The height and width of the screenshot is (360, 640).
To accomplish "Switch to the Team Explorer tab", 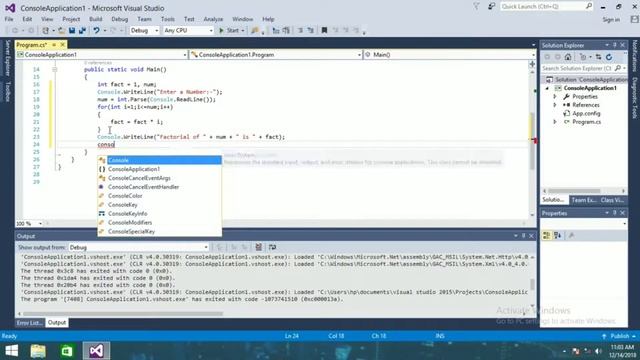I will (584, 200).
